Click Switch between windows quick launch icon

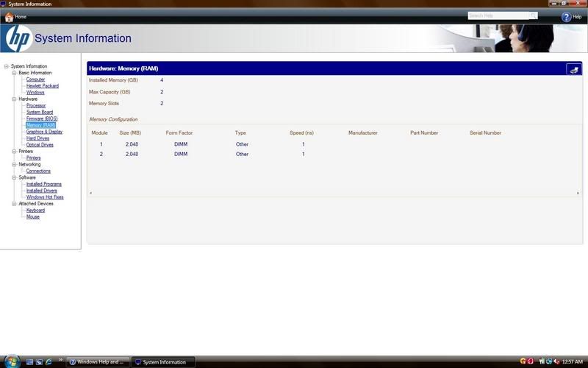tap(39, 362)
